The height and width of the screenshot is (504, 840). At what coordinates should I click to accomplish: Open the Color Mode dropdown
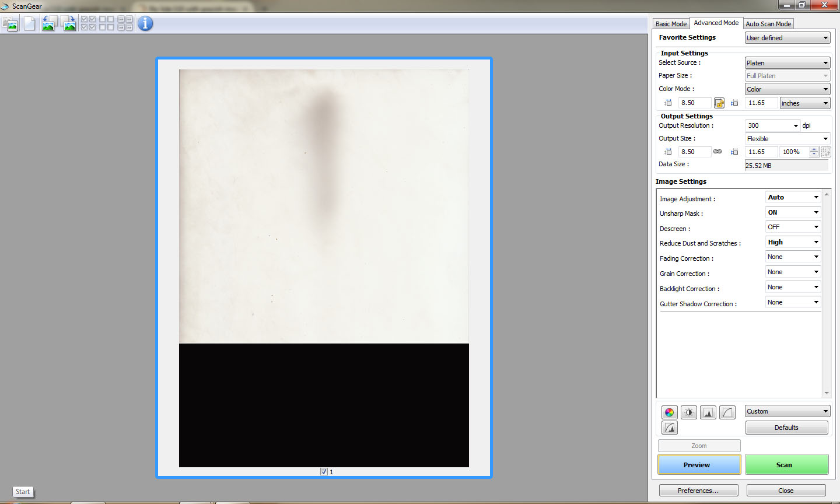point(787,89)
